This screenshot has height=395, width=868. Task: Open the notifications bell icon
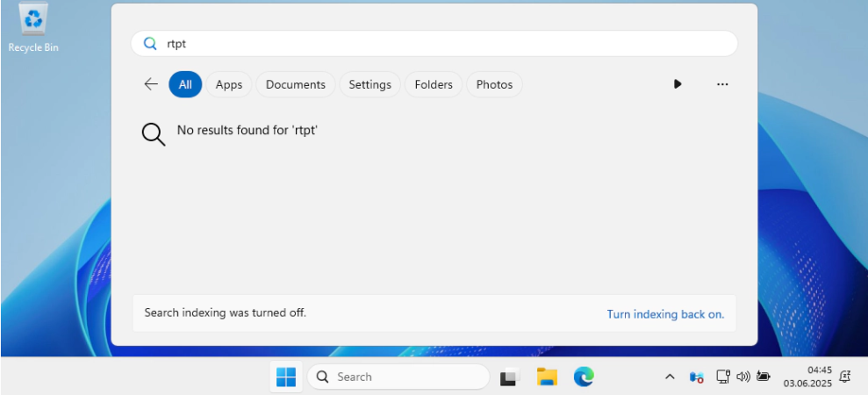pos(845,377)
